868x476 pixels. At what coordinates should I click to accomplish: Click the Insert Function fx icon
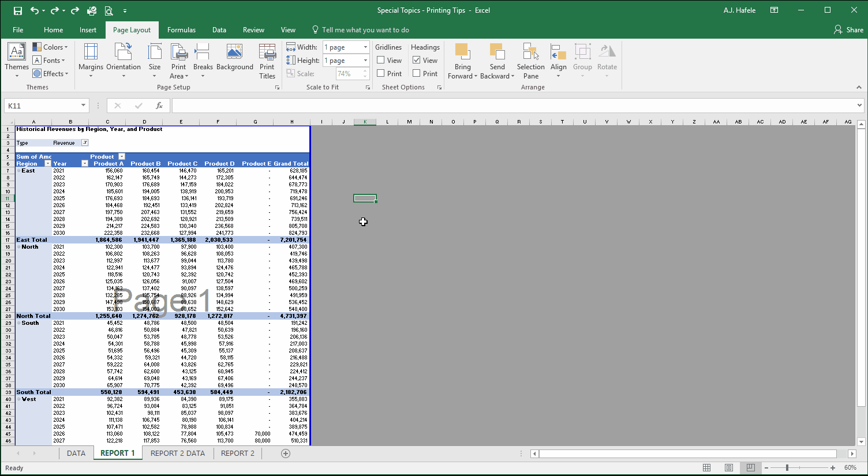click(159, 106)
